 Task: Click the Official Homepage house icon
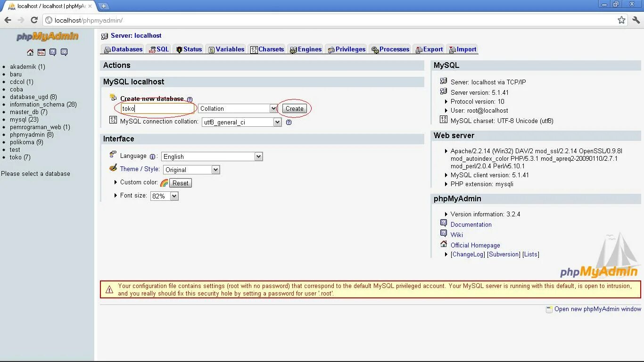point(444,244)
